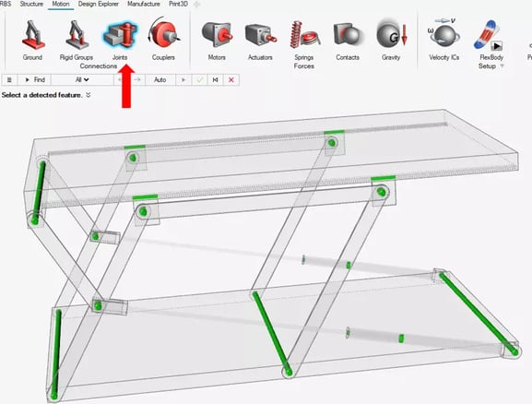The image size is (532, 404).
Task: Open the guide bar hamburger menu
Action: [x=9, y=79]
